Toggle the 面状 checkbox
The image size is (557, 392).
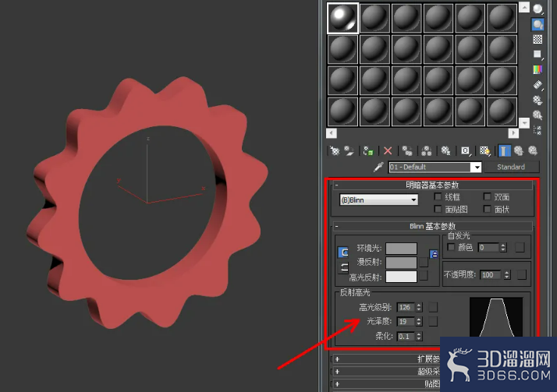pos(487,209)
